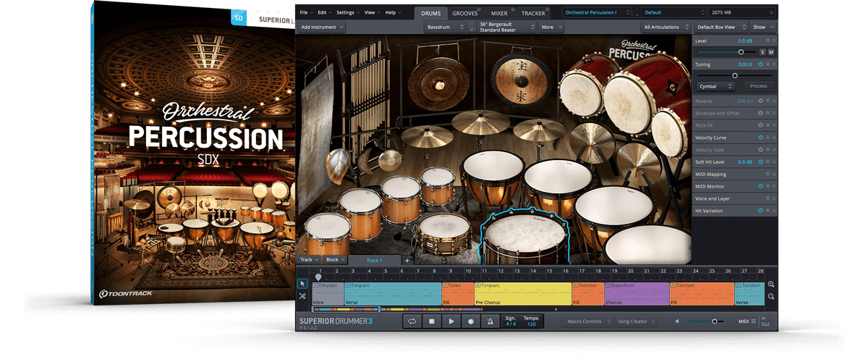This screenshot has width=868, height=357.
Task: Add a new track with the plus button
Action: coord(407,260)
